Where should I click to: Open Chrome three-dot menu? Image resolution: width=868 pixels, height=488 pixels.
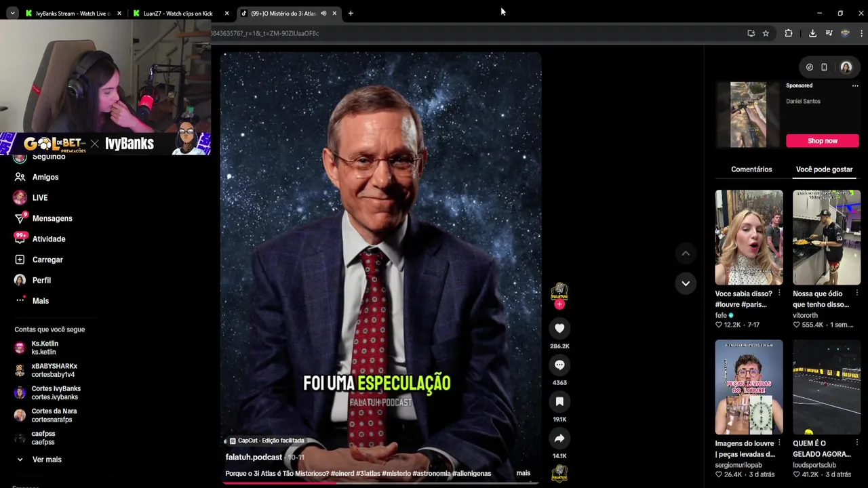click(862, 33)
